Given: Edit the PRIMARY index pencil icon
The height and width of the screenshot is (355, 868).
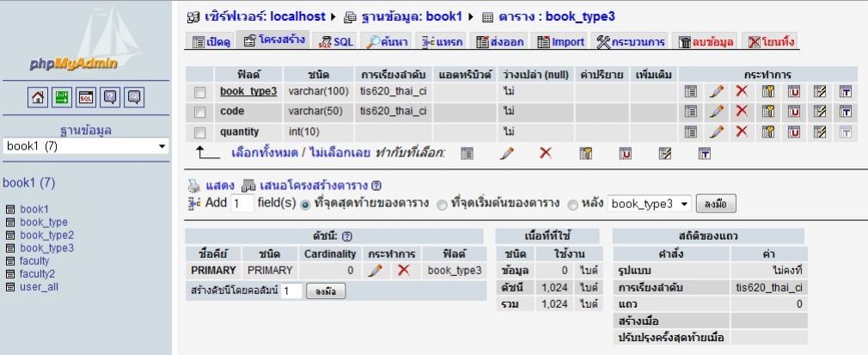Looking at the screenshot, I should [x=376, y=271].
